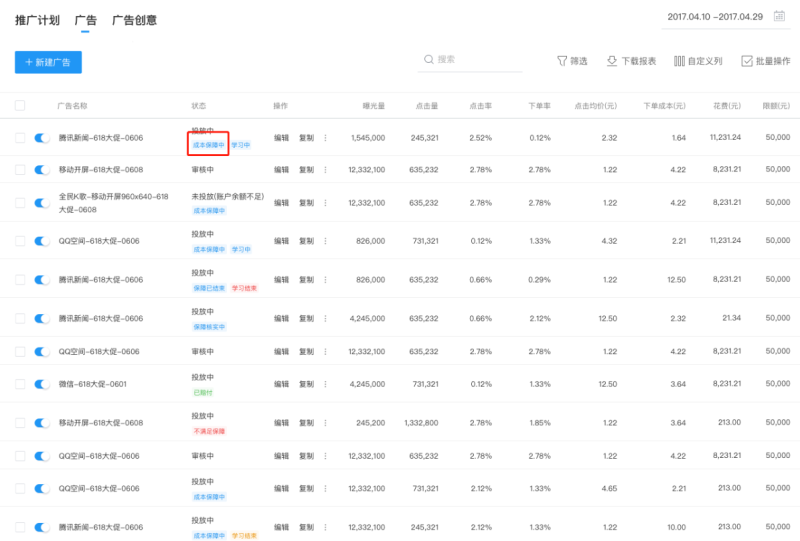Sort by the 曝光量 column header

[373, 106]
